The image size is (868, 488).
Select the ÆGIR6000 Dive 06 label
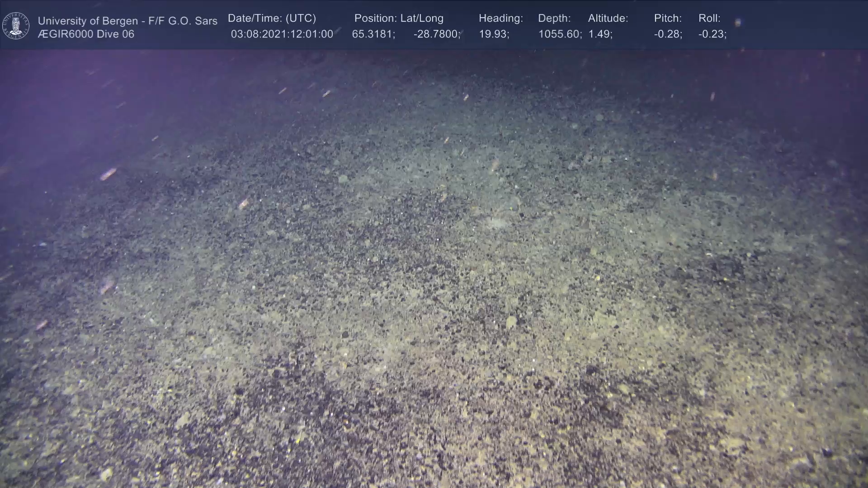[x=86, y=34]
